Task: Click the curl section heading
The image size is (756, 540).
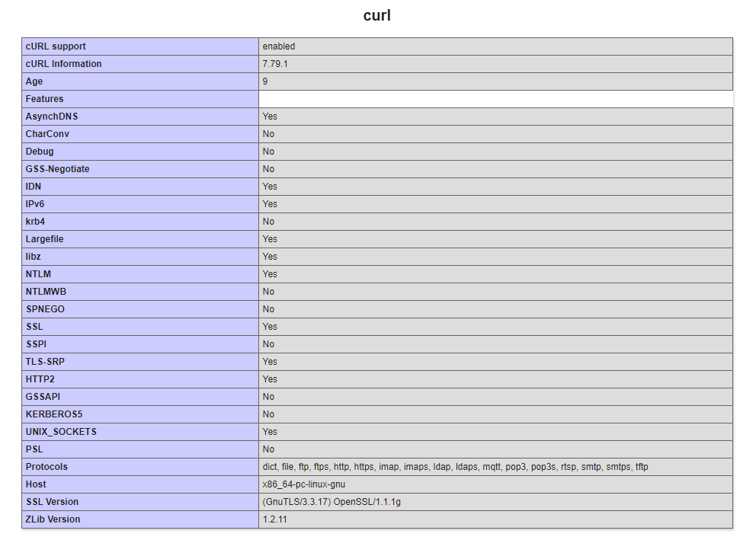Action: click(376, 15)
